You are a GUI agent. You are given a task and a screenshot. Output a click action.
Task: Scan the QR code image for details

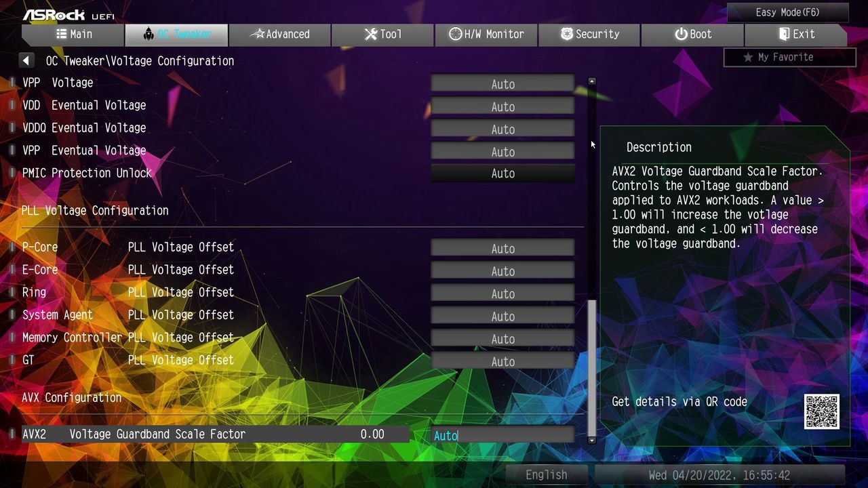point(822,411)
